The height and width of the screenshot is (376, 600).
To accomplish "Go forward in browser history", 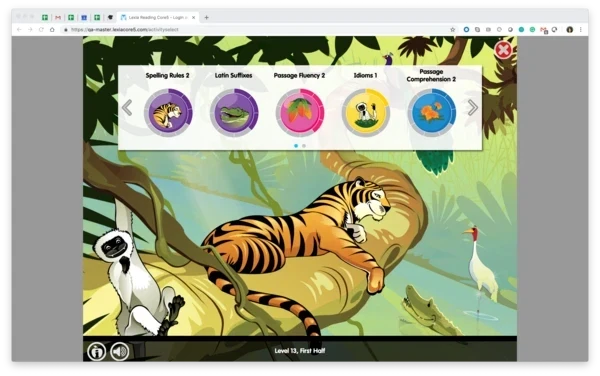I will [x=30, y=29].
